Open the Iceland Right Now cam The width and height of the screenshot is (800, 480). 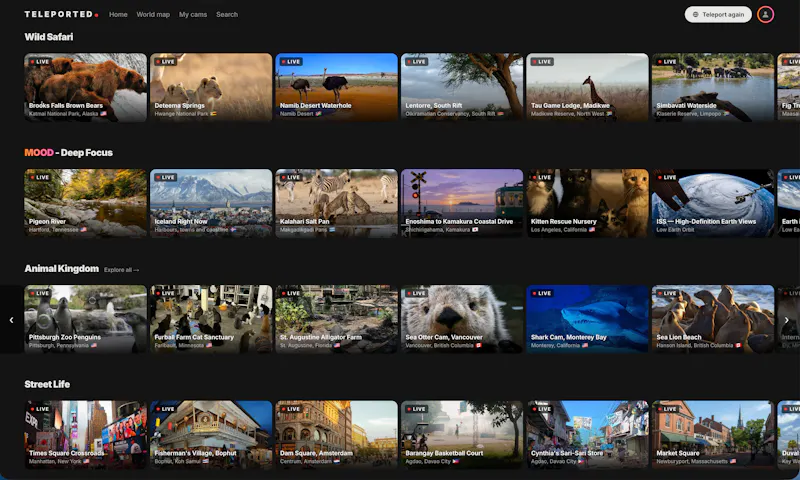[211, 203]
